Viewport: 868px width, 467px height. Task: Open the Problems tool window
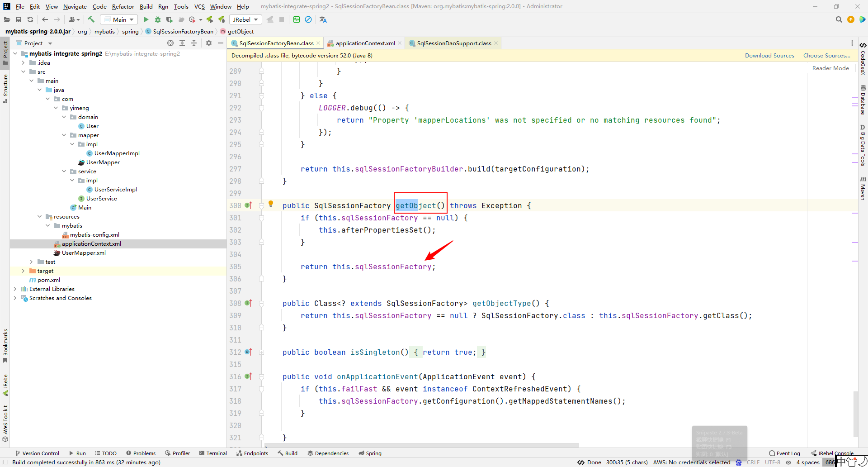tap(141, 453)
